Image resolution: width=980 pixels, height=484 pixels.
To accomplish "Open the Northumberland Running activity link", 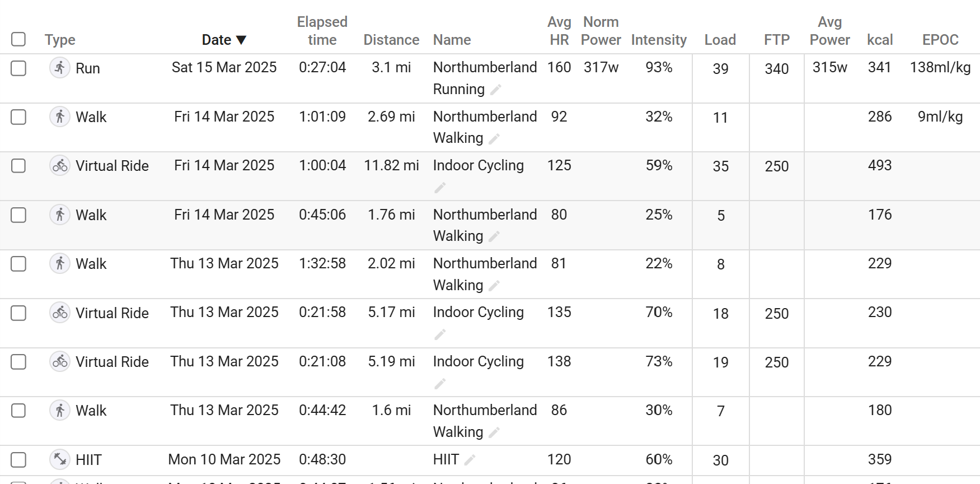I will [x=485, y=78].
